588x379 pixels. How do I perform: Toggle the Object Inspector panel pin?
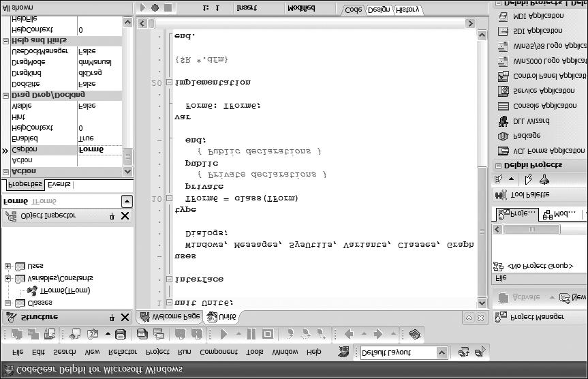click(x=112, y=216)
